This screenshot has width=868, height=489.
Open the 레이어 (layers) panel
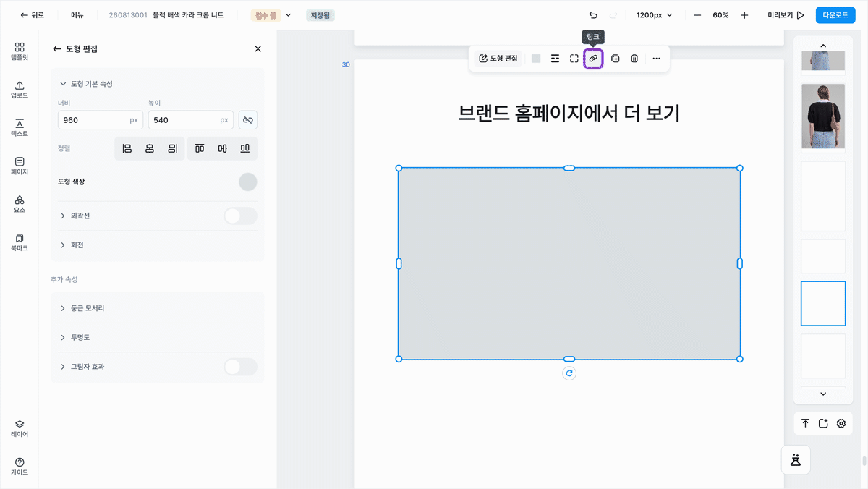[20, 428]
